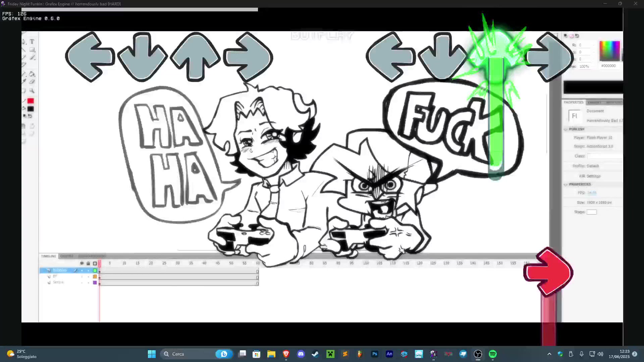This screenshot has height=362, width=644.
Task: Open Sublime Text from the taskbar
Action: coord(345,354)
